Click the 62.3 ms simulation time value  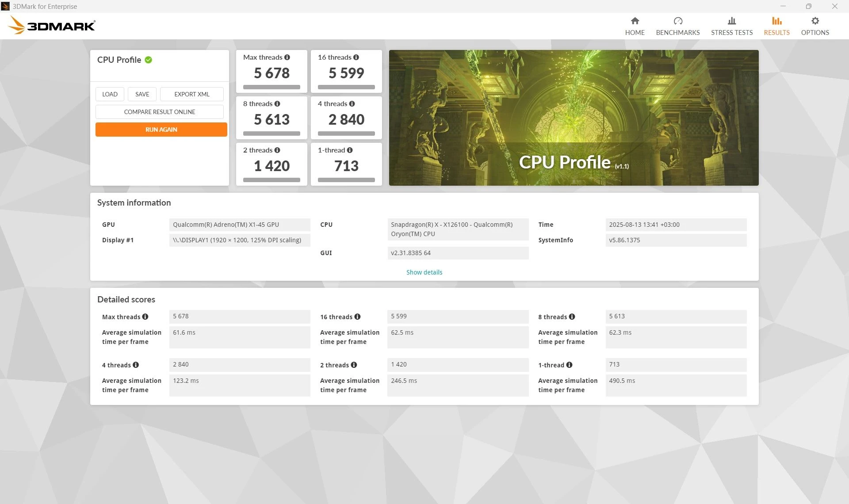coord(676,337)
